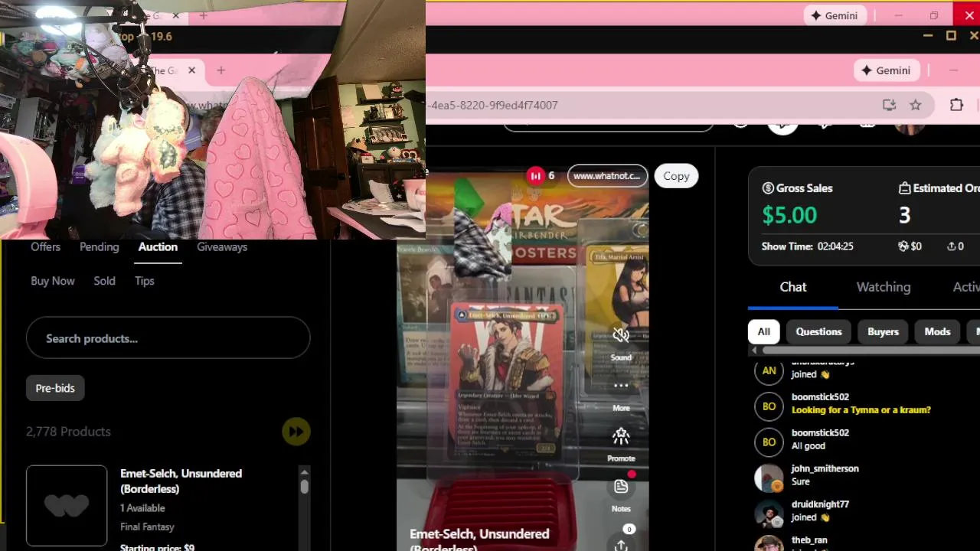The height and width of the screenshot is (551, 980).
Task: Click the '1 Available' text
Action: (142, 508)
